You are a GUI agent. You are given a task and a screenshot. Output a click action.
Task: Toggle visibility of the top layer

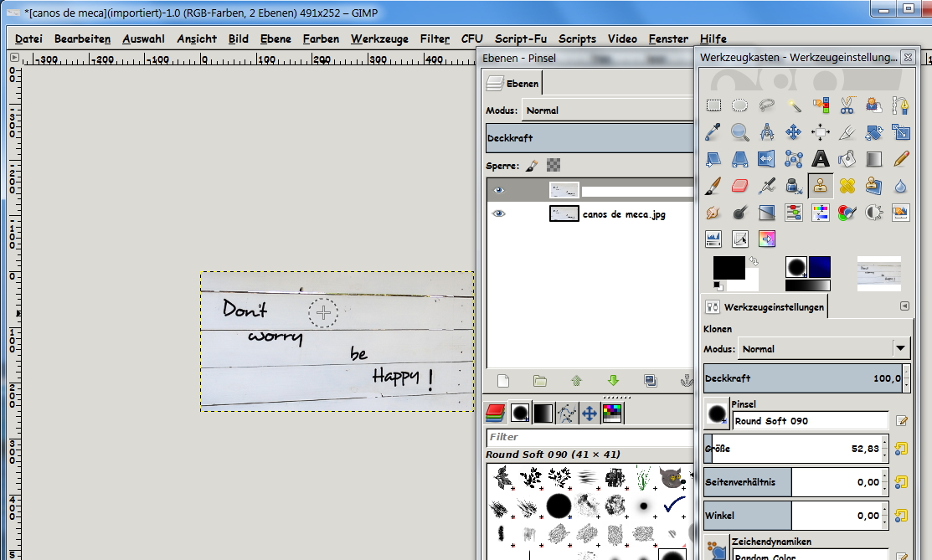(499, 190)
